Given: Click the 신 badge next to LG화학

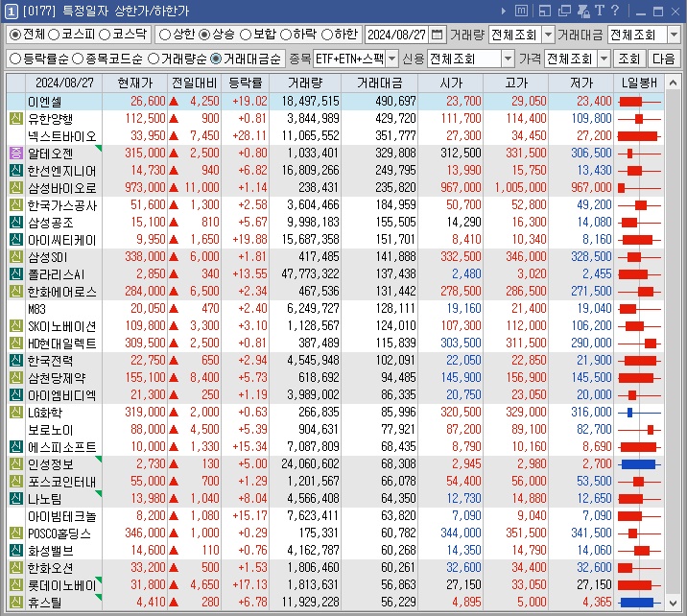Looking at the screenshot, I should click(16, 413).
